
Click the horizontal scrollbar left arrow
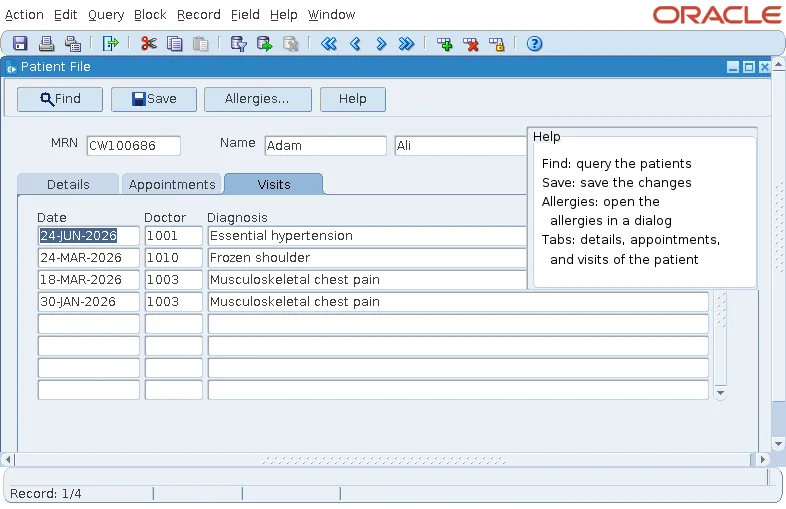point(8,459)
